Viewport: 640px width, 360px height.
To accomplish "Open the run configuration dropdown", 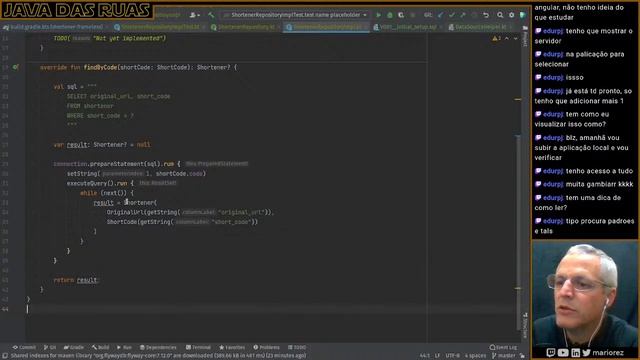I will 295,15.
